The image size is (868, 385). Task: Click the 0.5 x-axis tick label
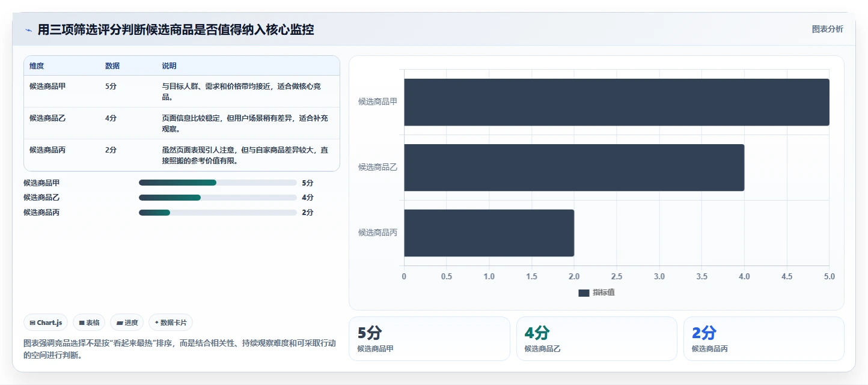click(x=447, y=276)
